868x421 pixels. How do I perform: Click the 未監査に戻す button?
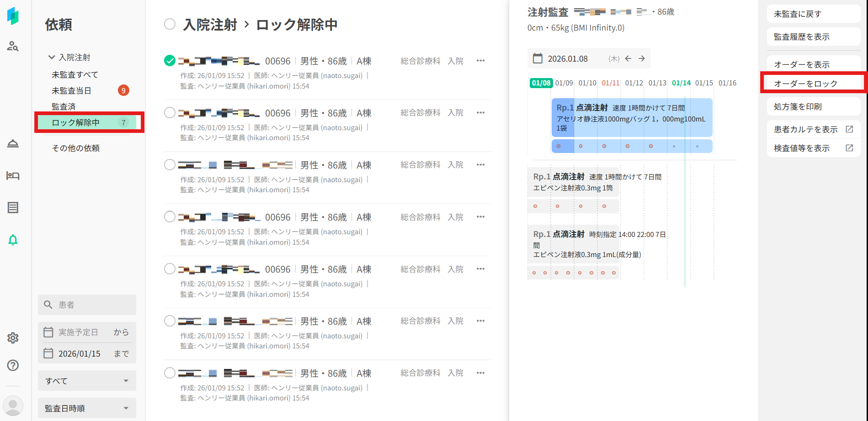(x=814, y=14)
